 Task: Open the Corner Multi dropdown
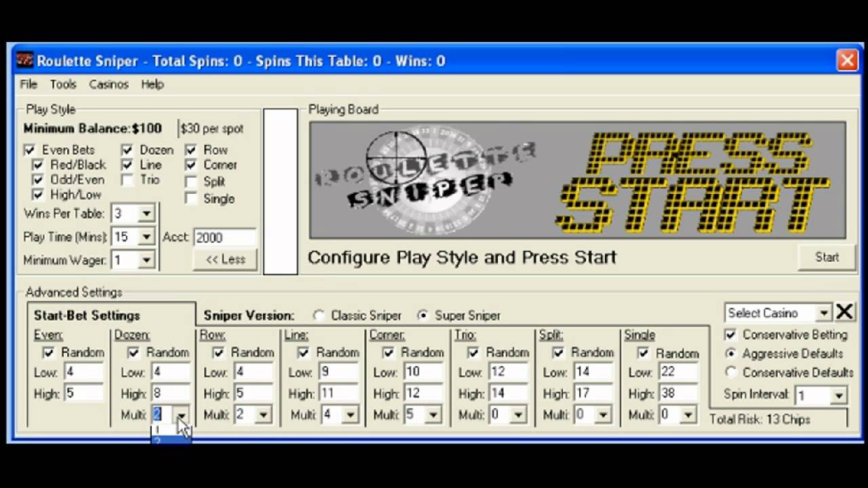coord(433,415)
